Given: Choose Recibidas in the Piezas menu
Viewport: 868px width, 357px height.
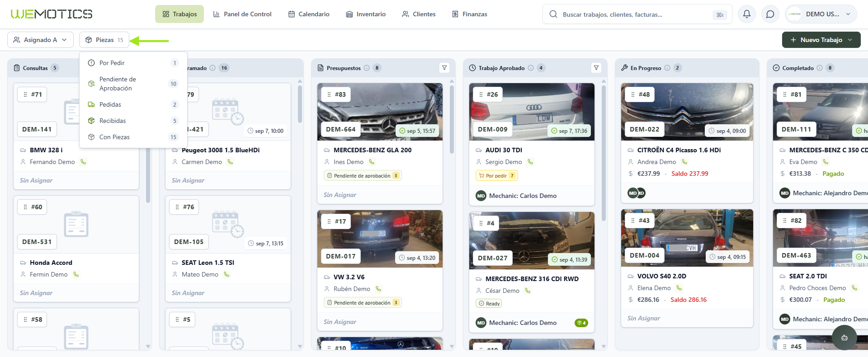Looking at the screenshot, I should [x=133, y=121].
